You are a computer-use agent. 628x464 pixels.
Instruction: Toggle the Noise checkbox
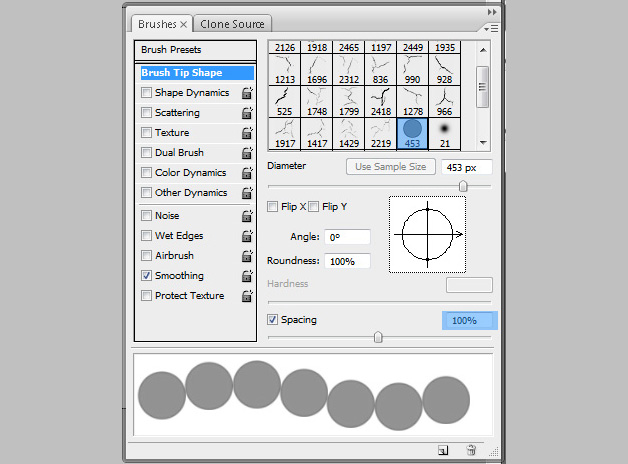coord(146,216)
